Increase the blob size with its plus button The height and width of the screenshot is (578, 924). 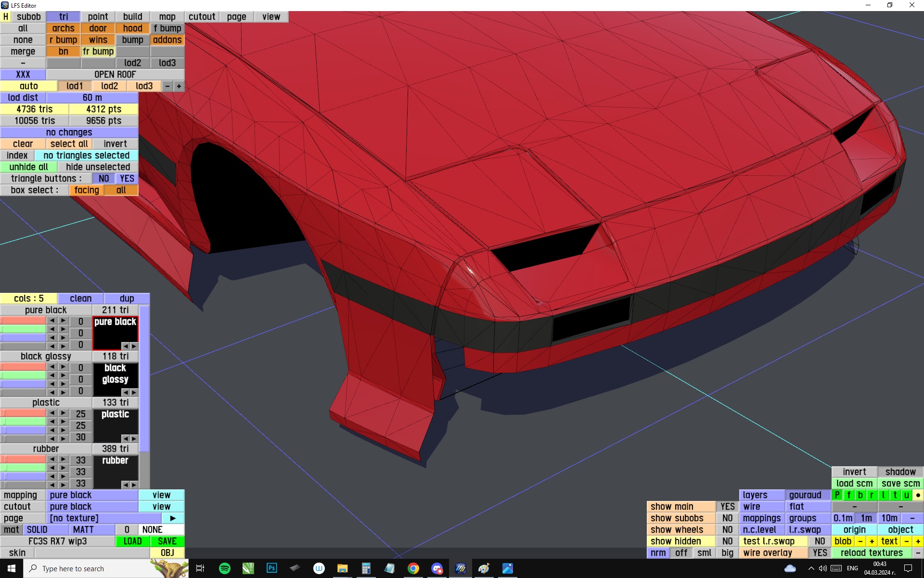click(x=872, y=541)
